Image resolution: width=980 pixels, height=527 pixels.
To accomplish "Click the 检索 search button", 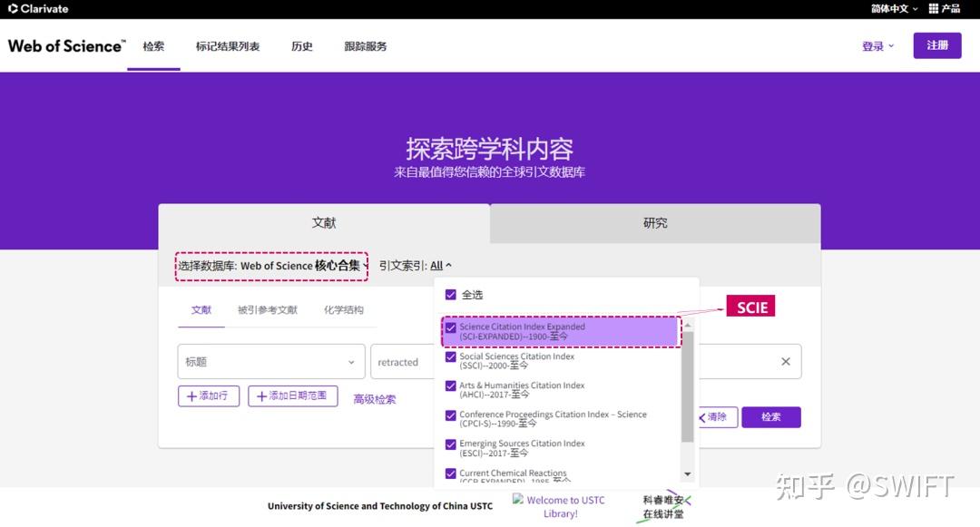I will (x=770, y=416).
